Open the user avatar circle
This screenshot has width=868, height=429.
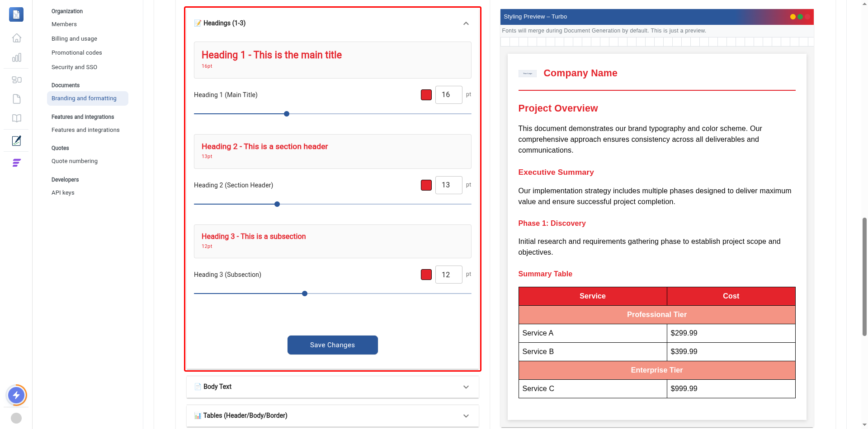[16, 418]
